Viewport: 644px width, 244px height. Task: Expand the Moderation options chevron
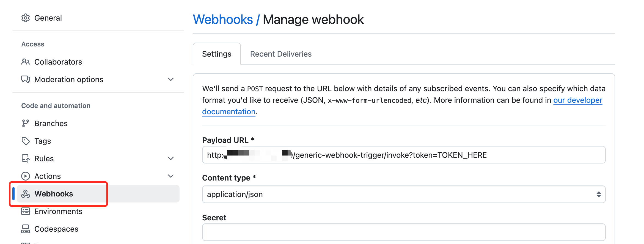171,79
